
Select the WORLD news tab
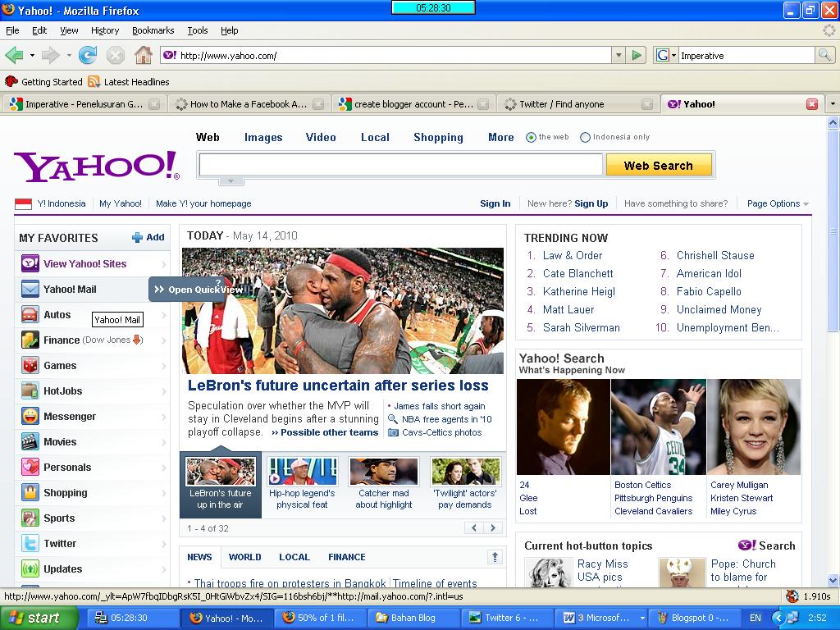[244, 557]
